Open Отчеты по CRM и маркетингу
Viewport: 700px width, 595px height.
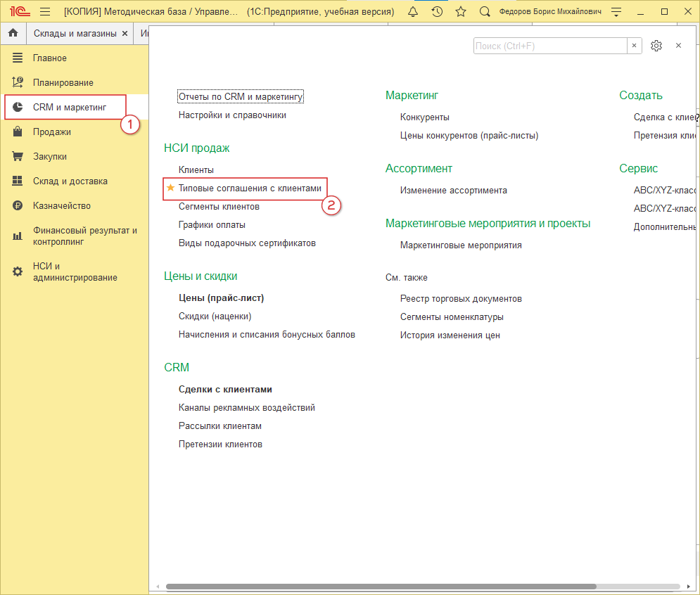point(241,97)
